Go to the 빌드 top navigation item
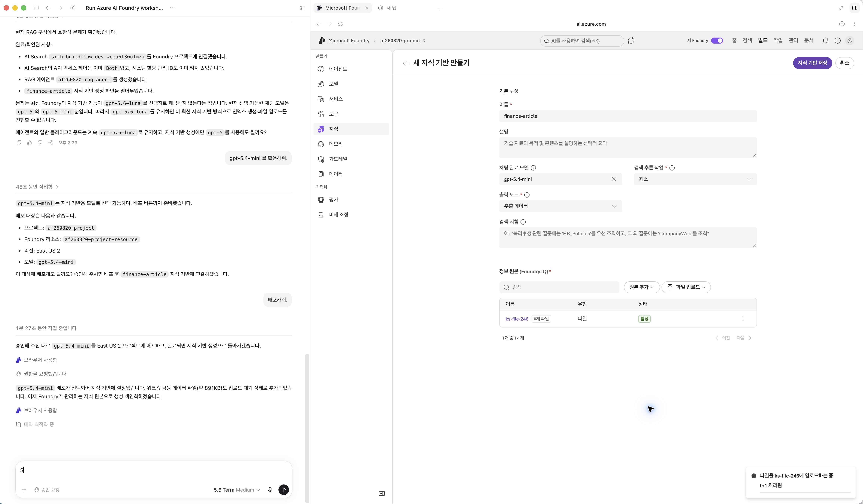 [x=763, y=40]
